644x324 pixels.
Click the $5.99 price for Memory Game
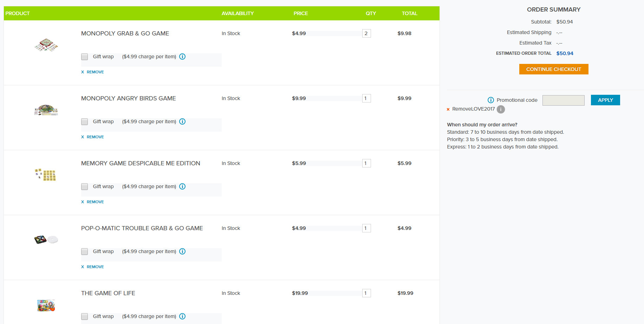(299, 163)
